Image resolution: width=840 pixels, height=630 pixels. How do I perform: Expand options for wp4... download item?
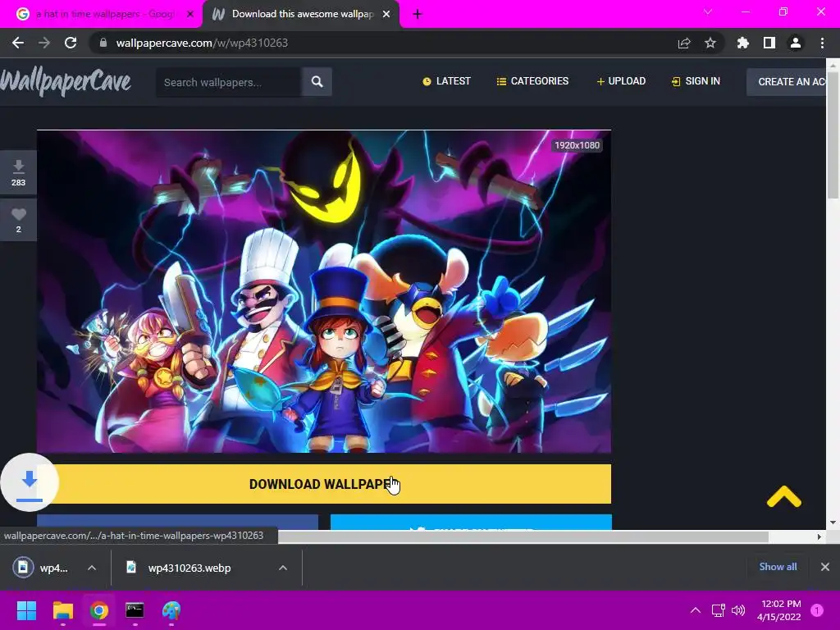point(92,568)
